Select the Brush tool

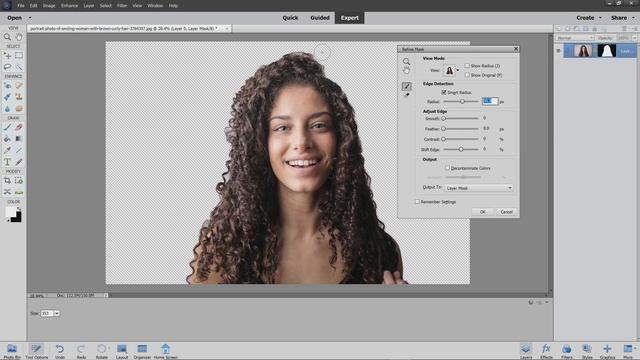point(7,127)
